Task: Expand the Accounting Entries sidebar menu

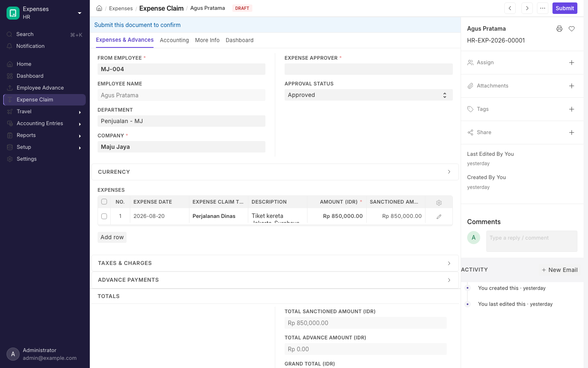Action: pos(45,123)
